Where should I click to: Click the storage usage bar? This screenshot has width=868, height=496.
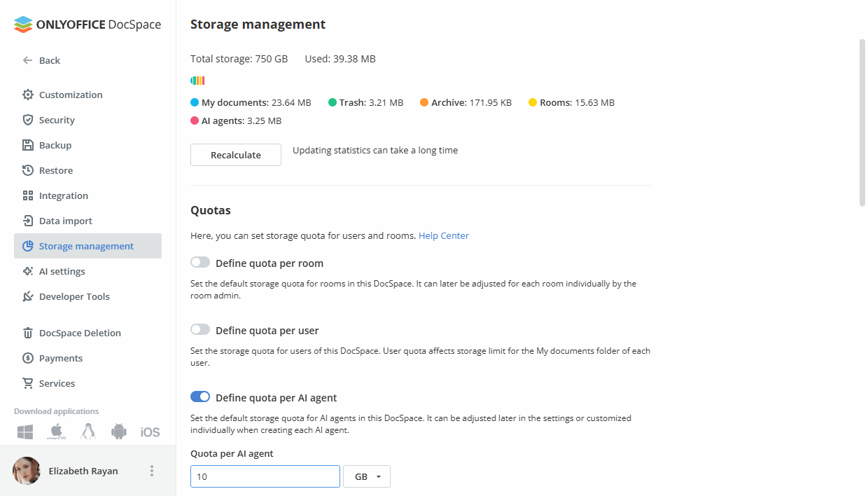point(198,80)
